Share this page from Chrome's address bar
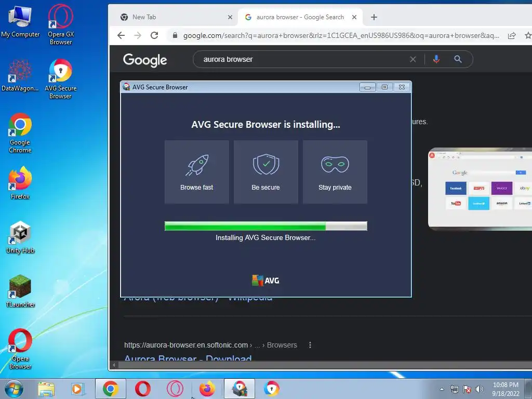 tap(512, 35)
